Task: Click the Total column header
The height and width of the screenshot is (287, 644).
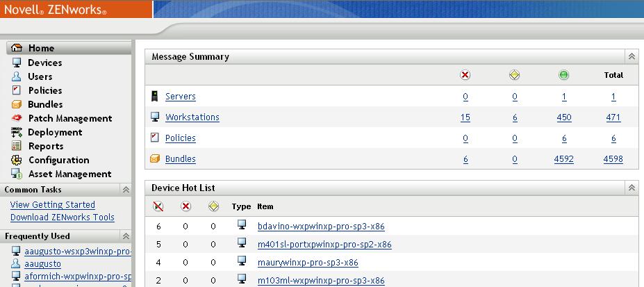Action: click(x=613, y=75)
